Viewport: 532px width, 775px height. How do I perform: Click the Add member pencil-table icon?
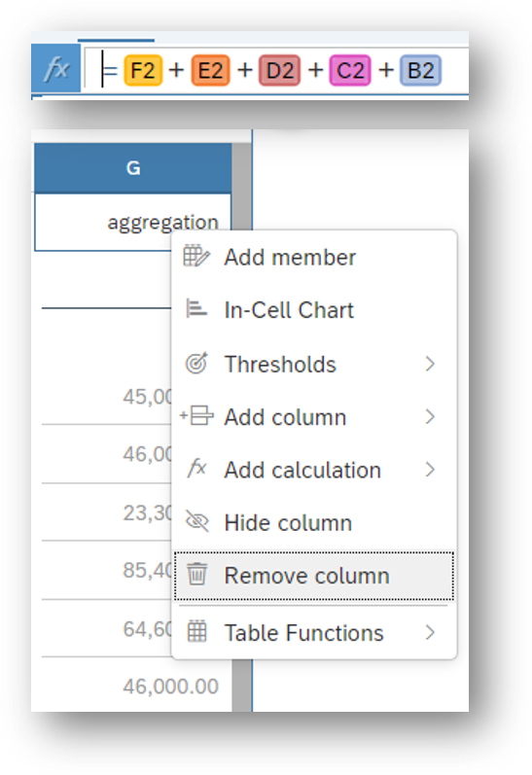tap(196, 256)
